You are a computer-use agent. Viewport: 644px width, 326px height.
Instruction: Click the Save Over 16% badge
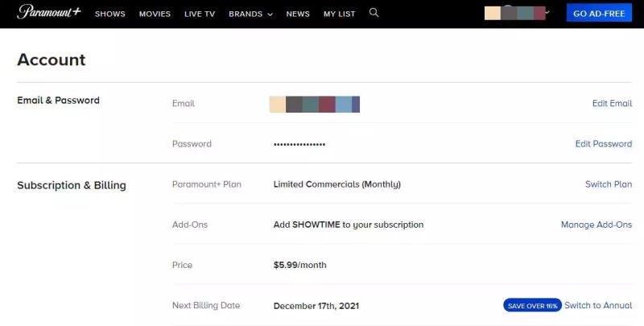(x=532, y=306)
